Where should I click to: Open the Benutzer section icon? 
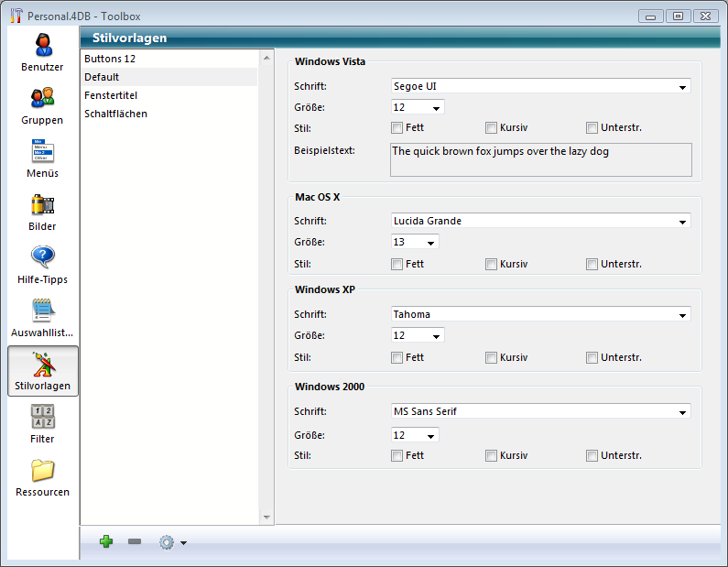tap(42, 46)
